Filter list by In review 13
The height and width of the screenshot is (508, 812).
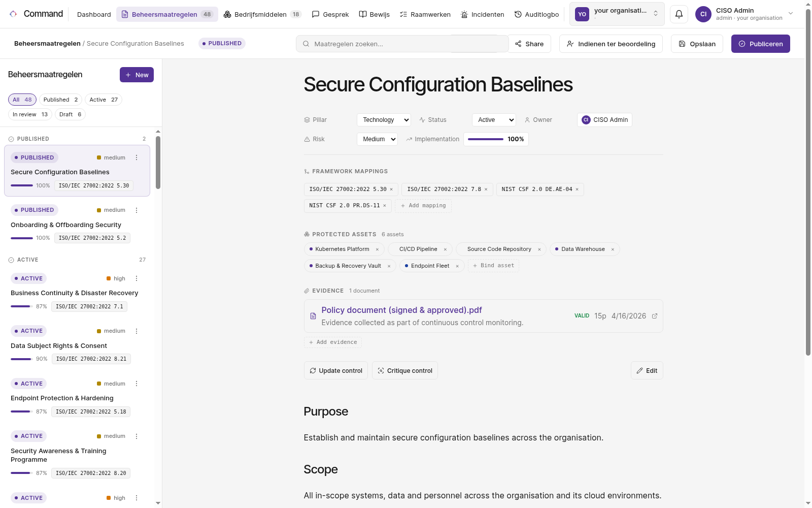(x=30, y=114)
